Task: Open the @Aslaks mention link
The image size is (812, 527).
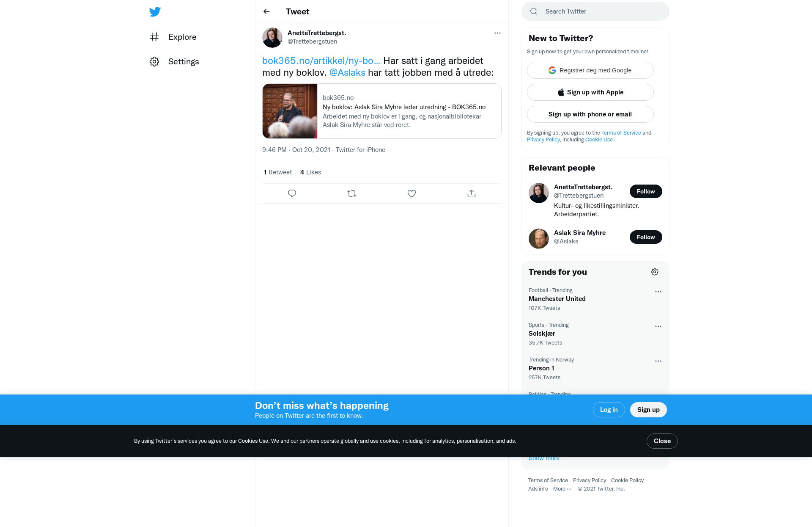Action: (347, 72)
